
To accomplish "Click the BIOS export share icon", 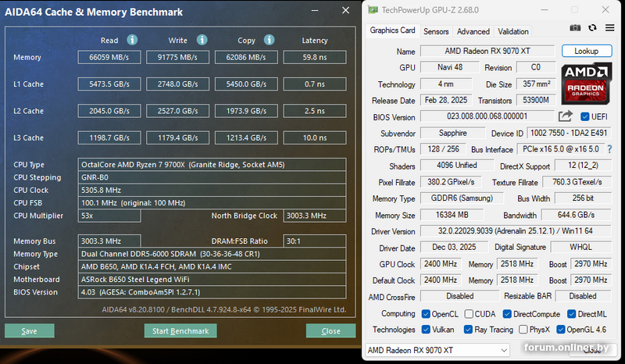I will coord(566,116).
